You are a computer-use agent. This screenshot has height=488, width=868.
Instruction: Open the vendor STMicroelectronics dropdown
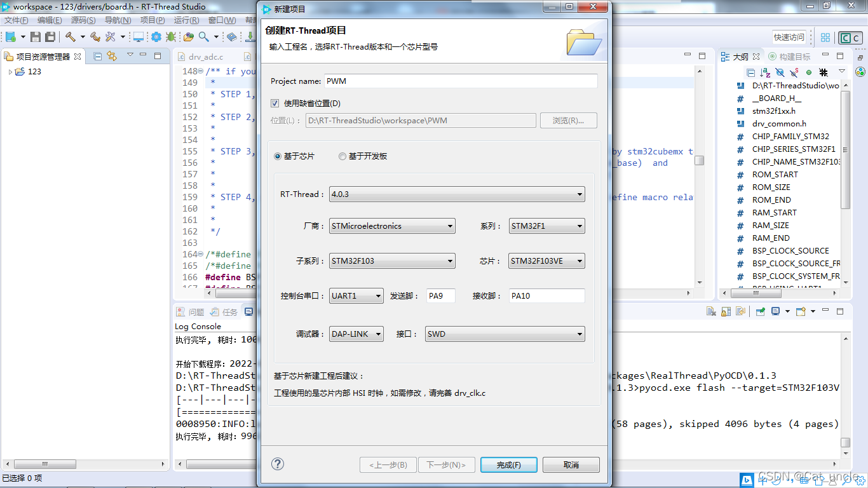click(x=392, y=226)
